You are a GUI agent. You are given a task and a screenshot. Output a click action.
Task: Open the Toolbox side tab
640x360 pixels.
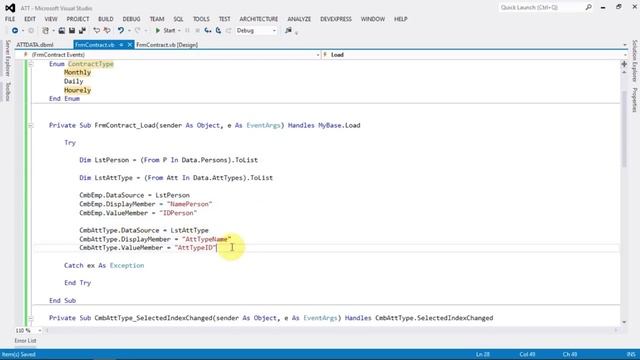[7, 91]
